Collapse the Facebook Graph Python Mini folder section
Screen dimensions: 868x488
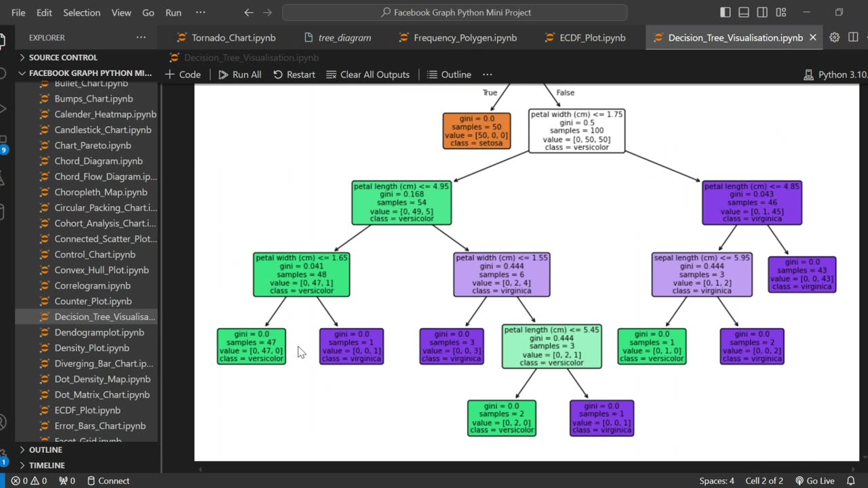(x=87, y=73)
